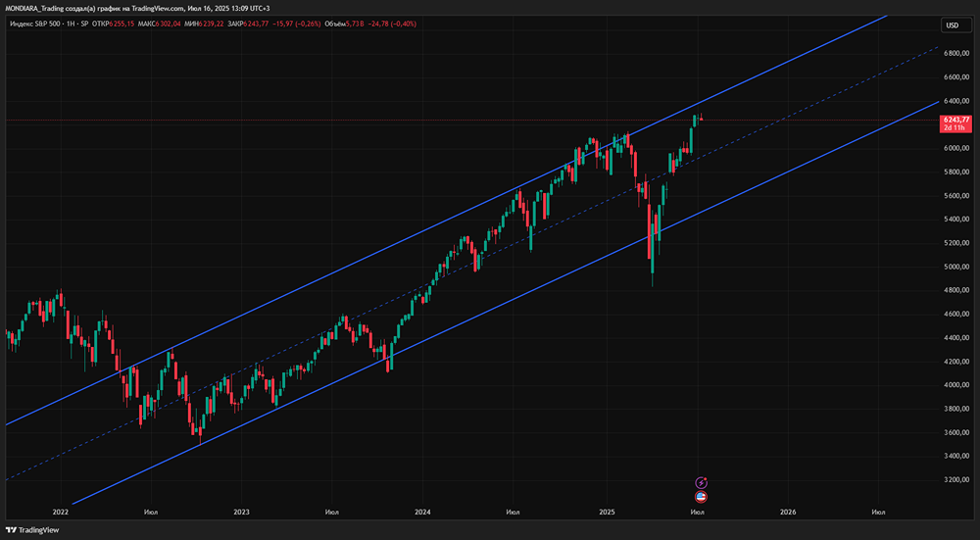Click the purple lightning event icon
Viewport: 980px width, 540px height.
[702, 482]
